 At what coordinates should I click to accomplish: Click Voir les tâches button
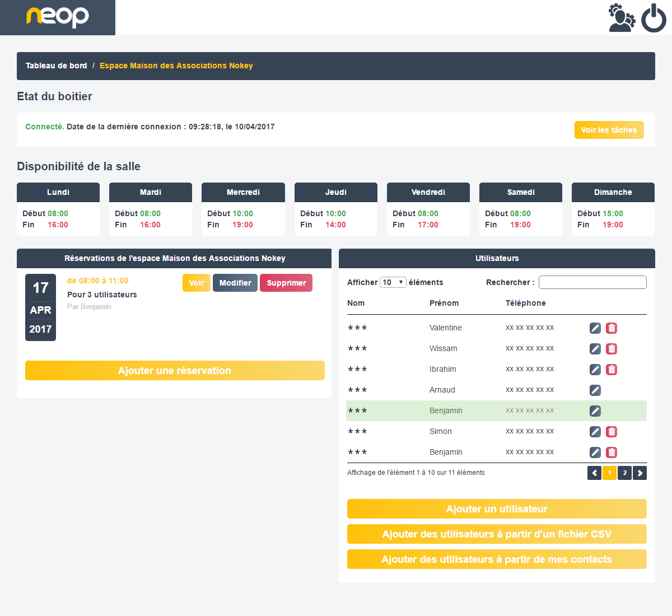click(x=609, y=130)
